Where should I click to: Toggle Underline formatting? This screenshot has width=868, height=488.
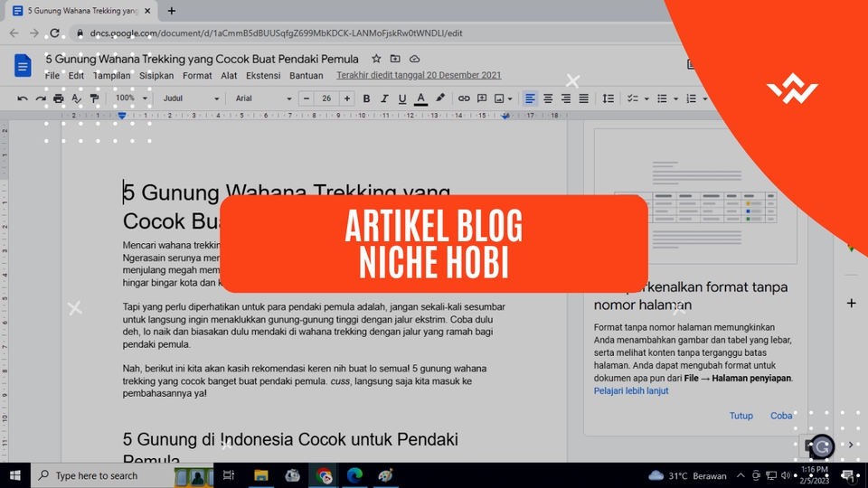point(402,99)
